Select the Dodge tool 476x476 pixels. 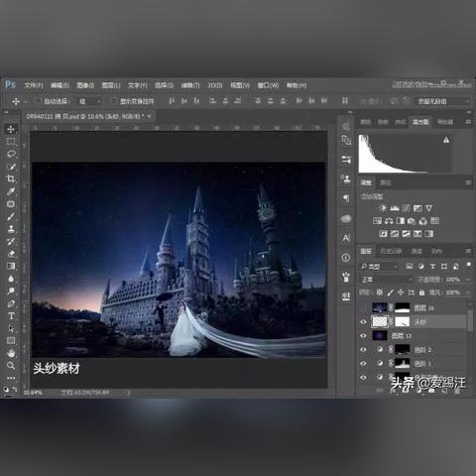11,291
